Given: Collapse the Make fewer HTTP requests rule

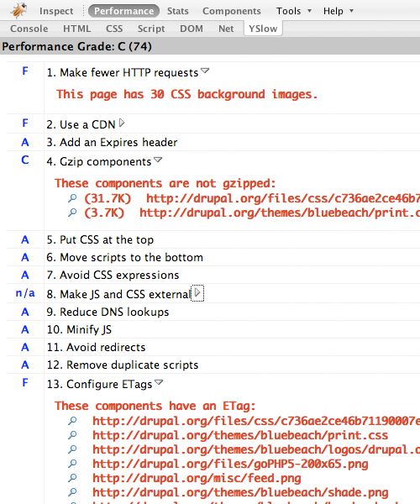Looking at the screenshot, I should [205, 71].
